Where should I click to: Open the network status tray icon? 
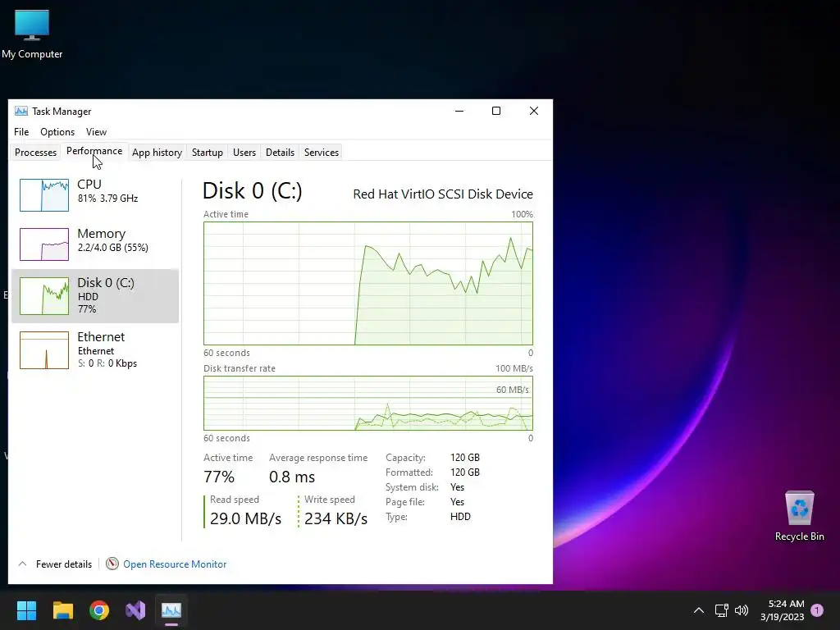(721, 610)
